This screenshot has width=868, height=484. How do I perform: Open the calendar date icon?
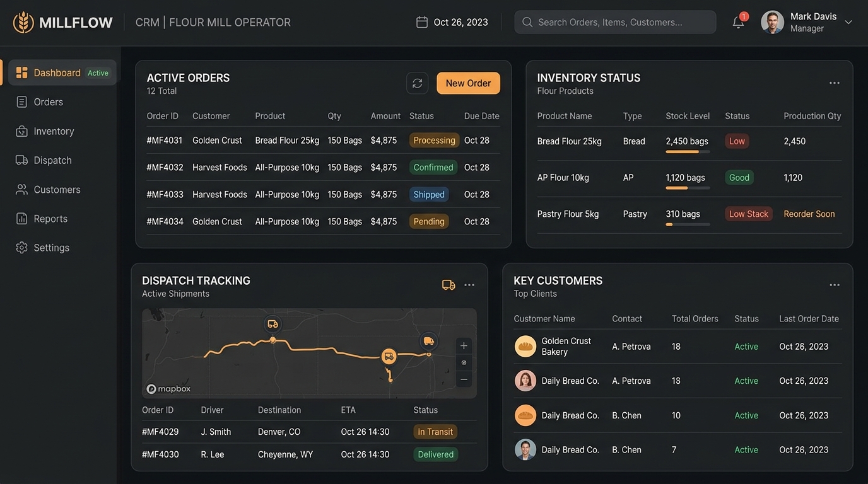tap(422, 22)
